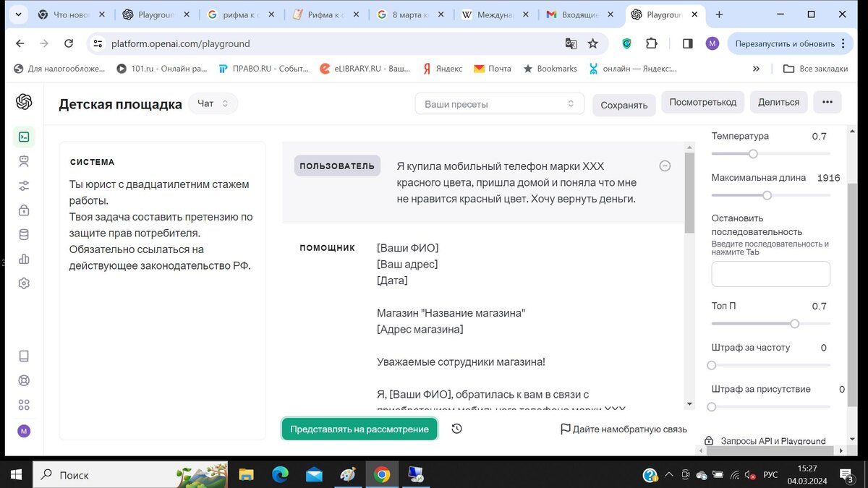Open the three-dots overflow menu
Screen dimensions: 868x488
(827, 102)
